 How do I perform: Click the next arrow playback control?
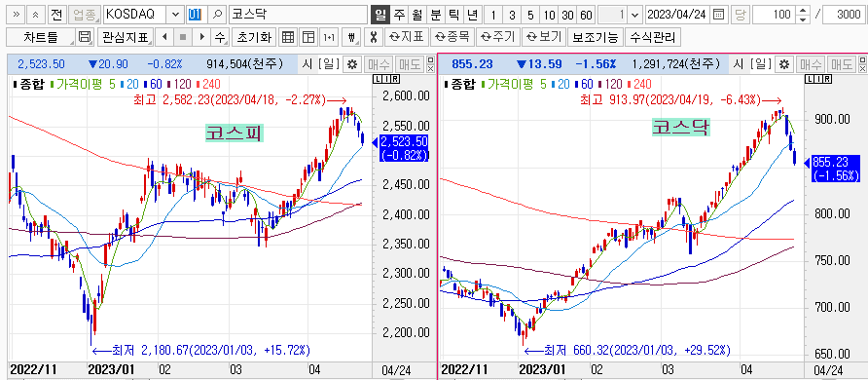coord(201,38)
